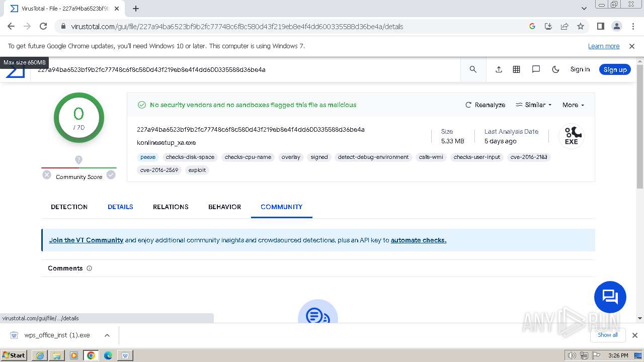Reload the page
Screen dimensions: 644x362
(43, 26)
